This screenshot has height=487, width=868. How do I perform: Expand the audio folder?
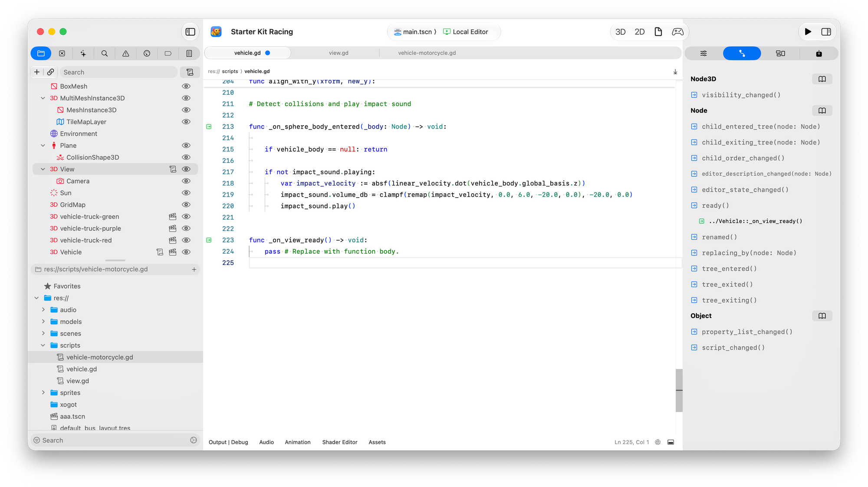[43, 310]
